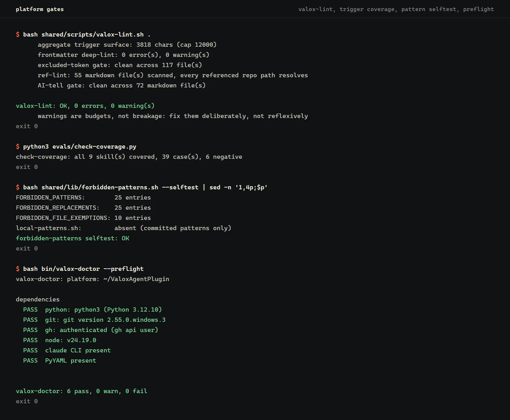The height and width of the screenshot is (420, 510).
Task: Click 'exit 0' under the warnings-are-budgets line
Action: click(x=27, y=126)
